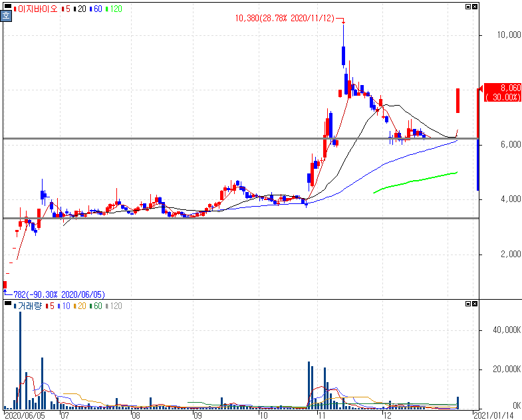Click the volume 5-day average legend
The height and width of the screenshot is (420, 522).
51,306
